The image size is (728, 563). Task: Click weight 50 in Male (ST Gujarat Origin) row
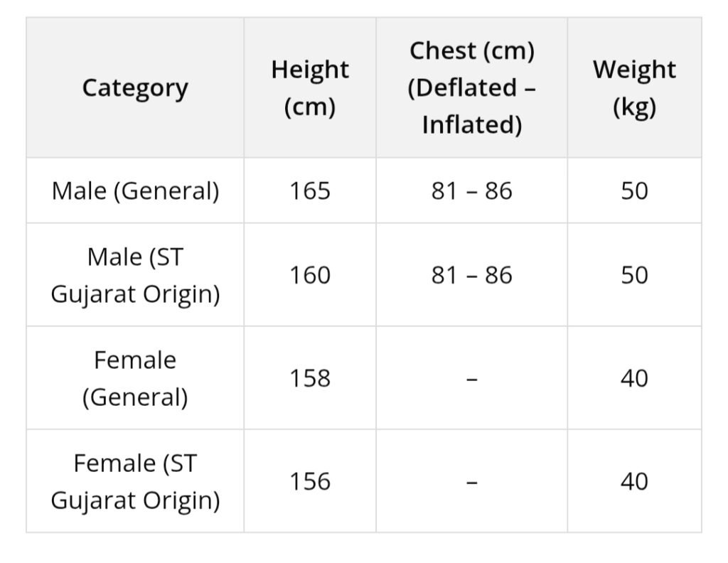coord(634,275)
